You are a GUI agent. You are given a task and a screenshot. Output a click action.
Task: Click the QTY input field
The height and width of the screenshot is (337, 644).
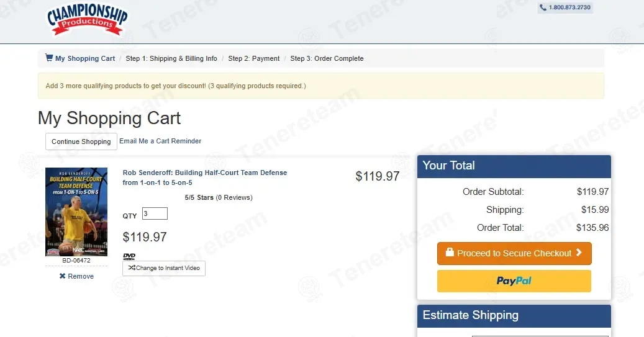pyautogui.click(x=155, y=213)
